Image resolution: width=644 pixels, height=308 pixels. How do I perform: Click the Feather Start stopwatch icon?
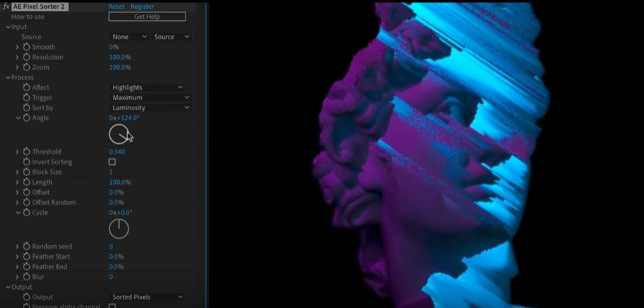point(27,257)
